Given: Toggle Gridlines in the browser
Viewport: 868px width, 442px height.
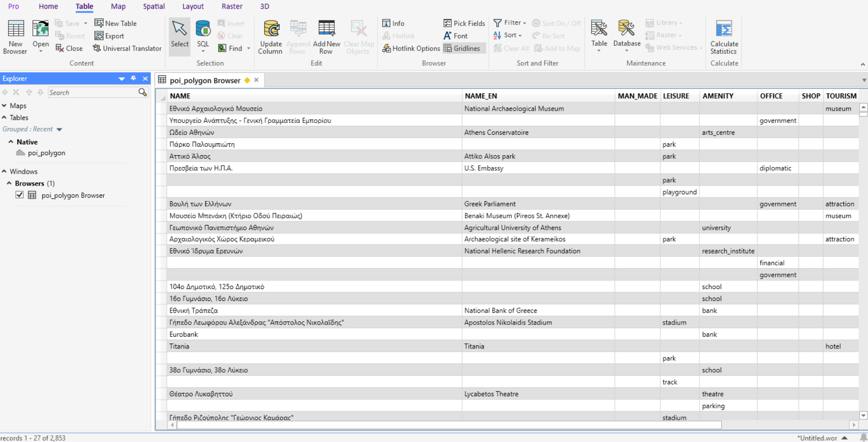Looking at the screenshot, I should click(x=462, y=48).
